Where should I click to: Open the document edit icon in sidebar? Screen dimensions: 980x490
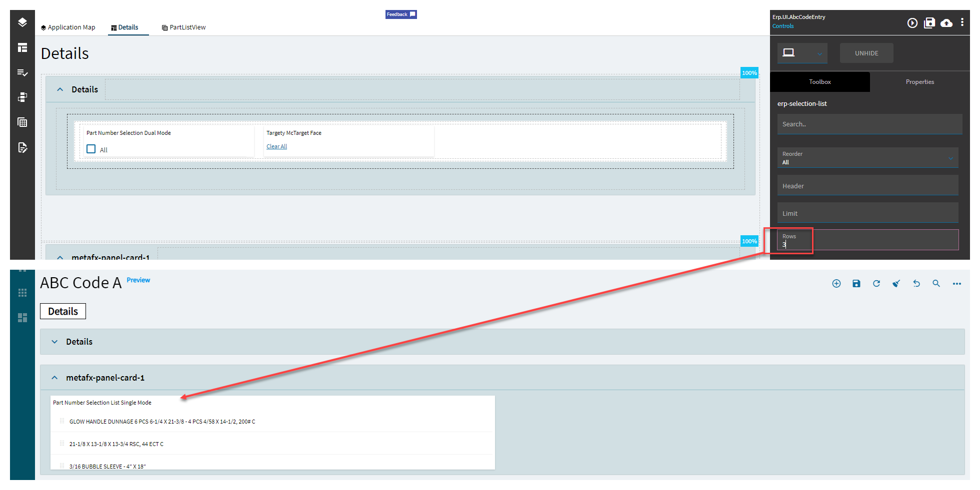tap(22, 147)
